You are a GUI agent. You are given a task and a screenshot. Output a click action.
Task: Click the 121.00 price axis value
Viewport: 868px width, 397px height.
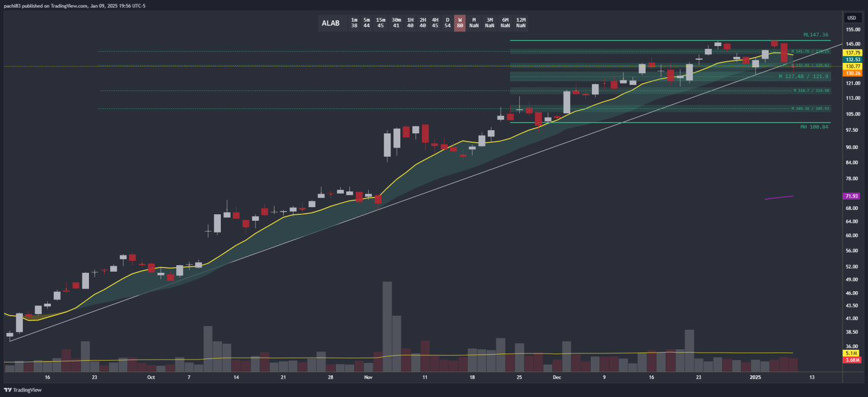[853, 84]
